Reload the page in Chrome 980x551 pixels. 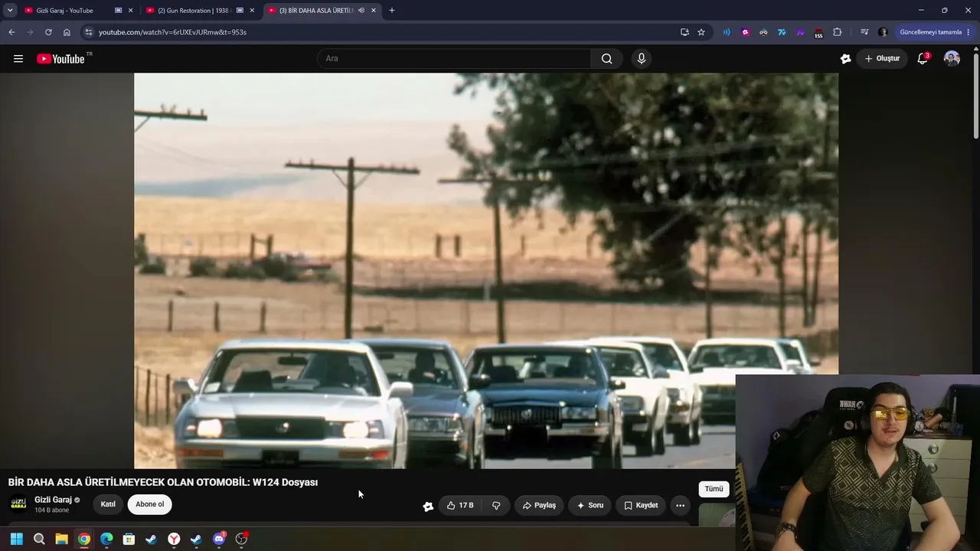[x=48, y=32]
